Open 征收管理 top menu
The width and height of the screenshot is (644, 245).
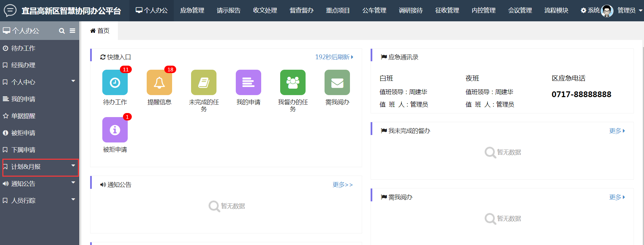tap(447, 10)
